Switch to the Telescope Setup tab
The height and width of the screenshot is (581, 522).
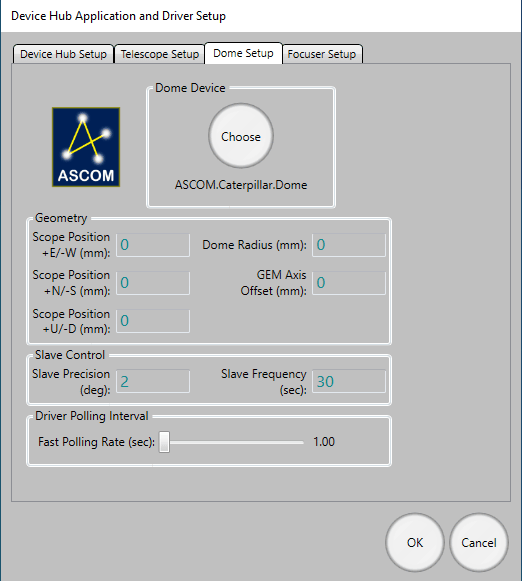[x=160, y=54]
